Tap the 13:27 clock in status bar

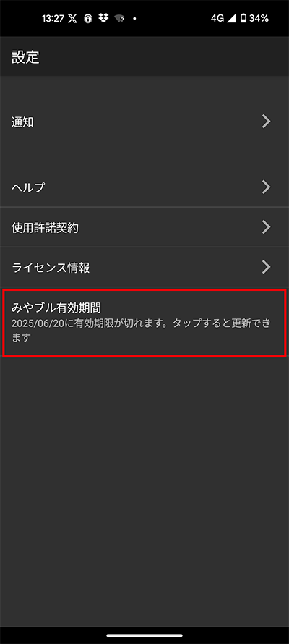(53, 19)
